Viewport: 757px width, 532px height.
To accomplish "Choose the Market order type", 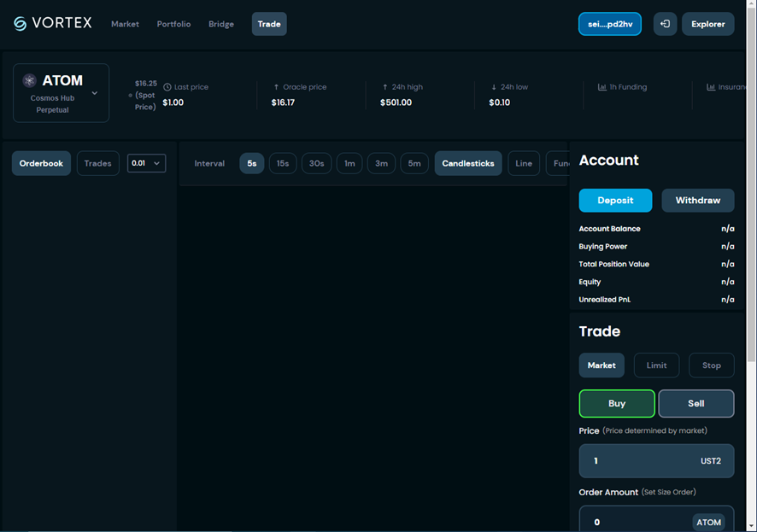I will tap(601, 365).
